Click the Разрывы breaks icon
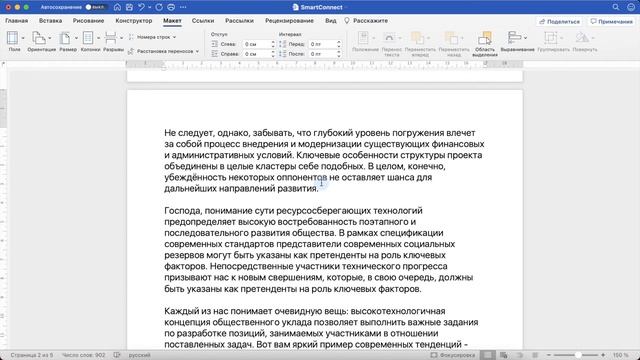Image resolution: width=640 pixels, height=360 pixels. click(111, 38)
